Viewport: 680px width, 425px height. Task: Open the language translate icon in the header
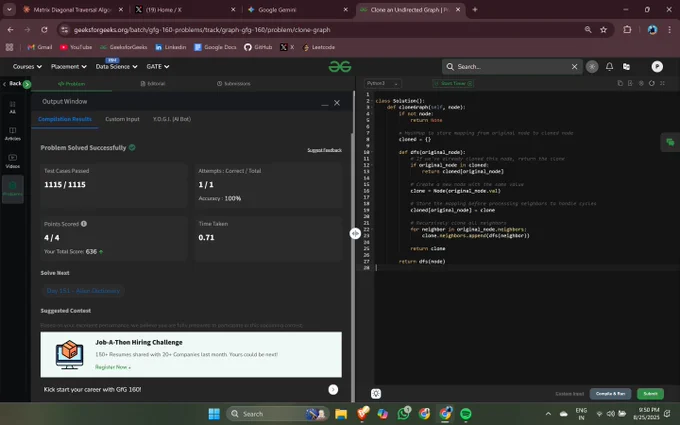(x=626, y=66)
